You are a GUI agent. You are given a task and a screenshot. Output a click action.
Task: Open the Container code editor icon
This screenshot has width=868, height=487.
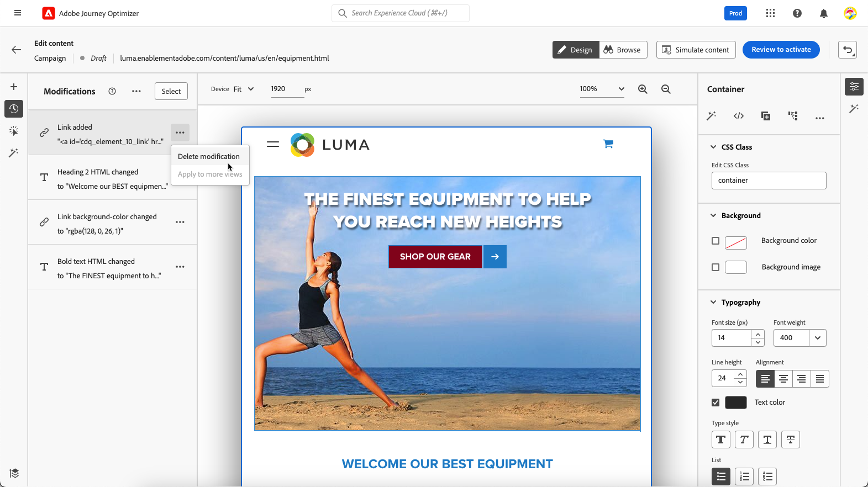[x=739, y=116]
